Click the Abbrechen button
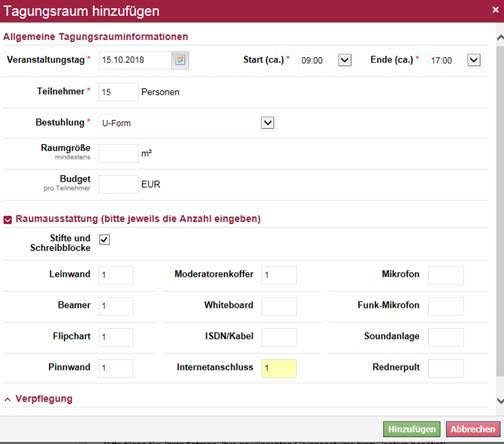Screen dimensions: 504x444 (x=473, y=429)
